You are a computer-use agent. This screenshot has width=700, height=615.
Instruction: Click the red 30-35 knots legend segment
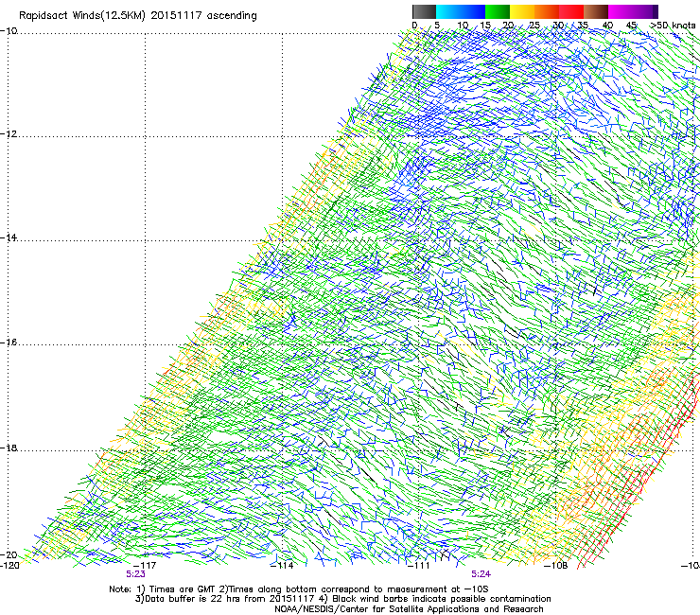[571, 11]
